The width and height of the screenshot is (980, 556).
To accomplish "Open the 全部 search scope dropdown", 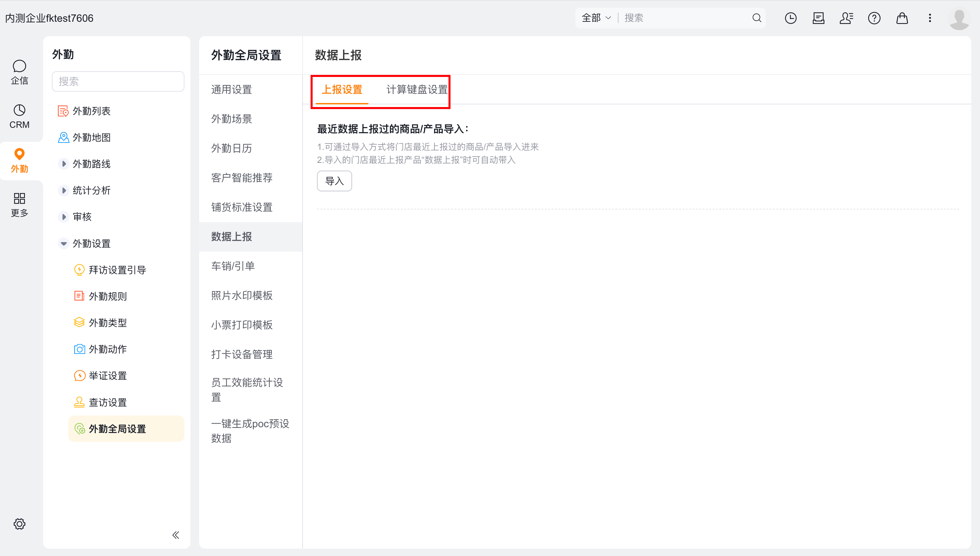I will coord(596,18).
